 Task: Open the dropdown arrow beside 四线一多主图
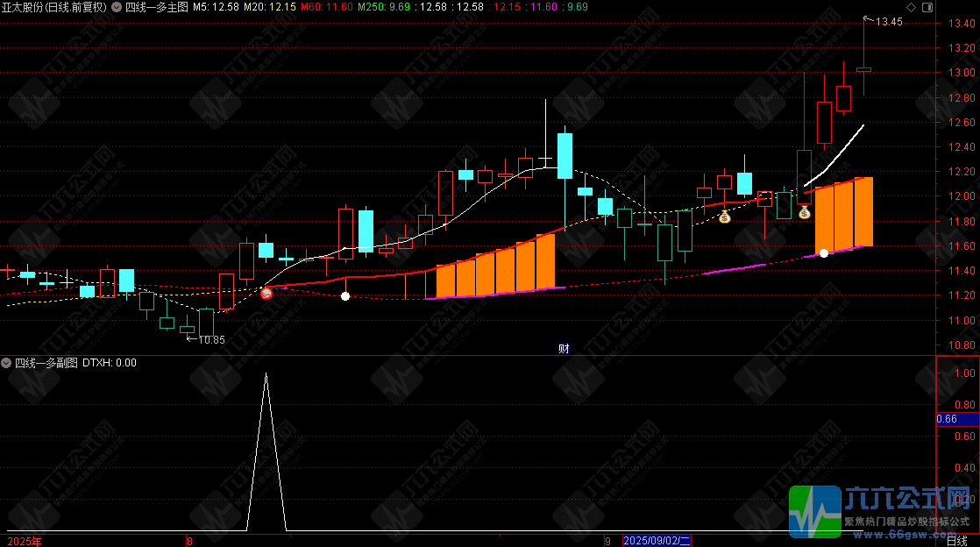click(x=117, y=7)
